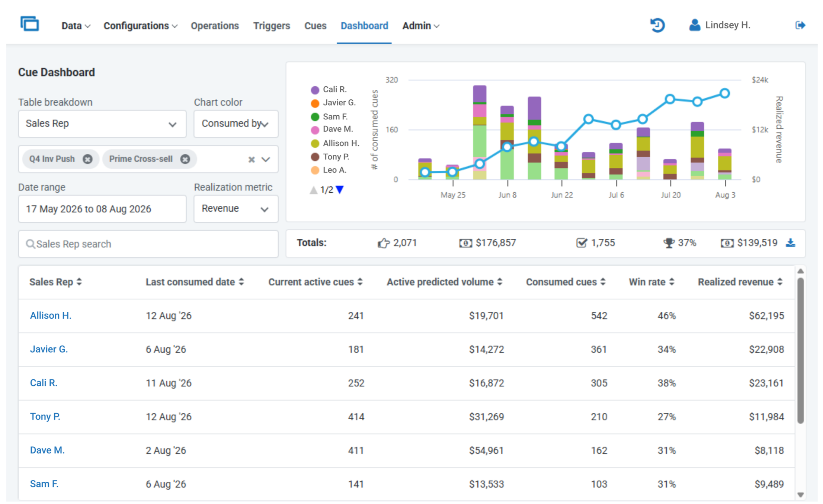Viewport: 823px width, 504px height.
Task: Open the Configurations menu
Action: 140,26
